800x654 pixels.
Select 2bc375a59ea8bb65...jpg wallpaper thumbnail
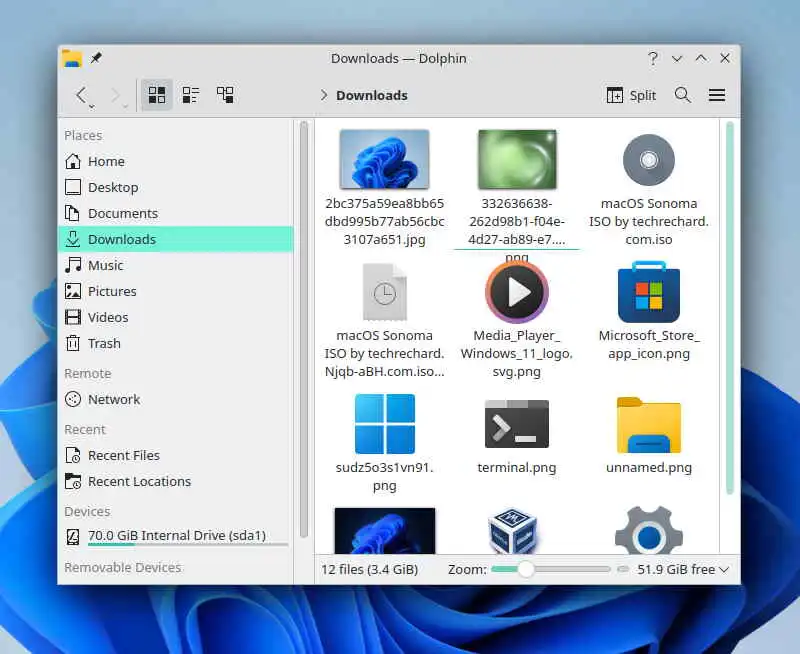pos(384,159)
